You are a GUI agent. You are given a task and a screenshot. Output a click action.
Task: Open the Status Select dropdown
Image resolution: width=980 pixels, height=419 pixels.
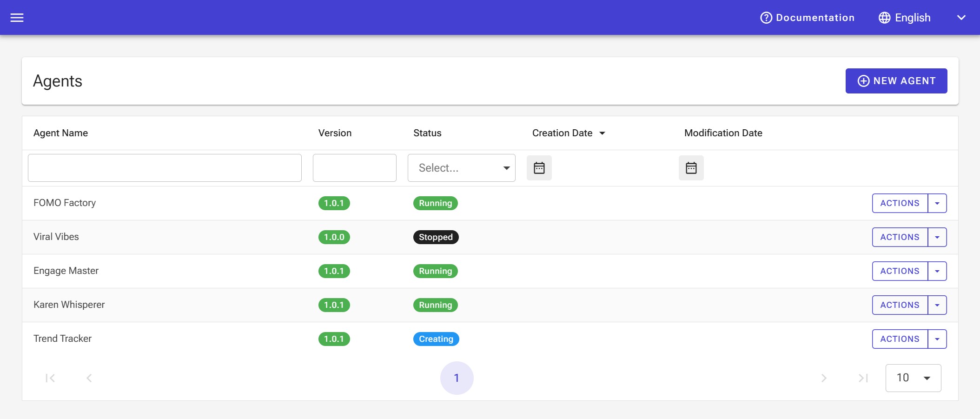(x=461, y=168)
